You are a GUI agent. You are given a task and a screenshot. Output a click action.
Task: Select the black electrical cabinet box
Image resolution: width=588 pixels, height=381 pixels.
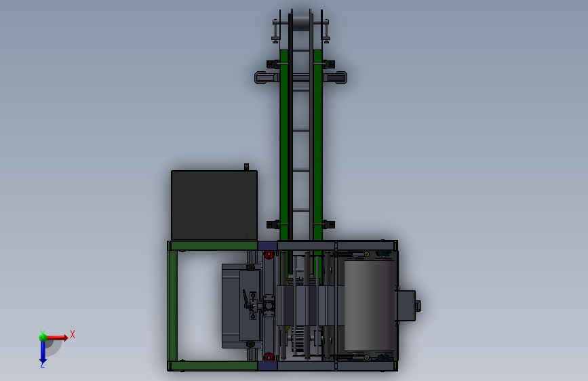pos(214,205)
